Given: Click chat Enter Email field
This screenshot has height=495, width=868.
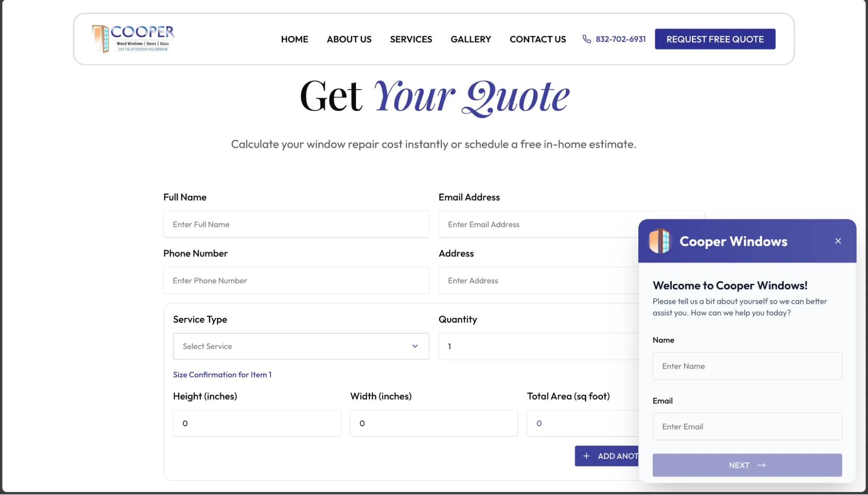Looking at the screenshot, I should pos(747,426).
